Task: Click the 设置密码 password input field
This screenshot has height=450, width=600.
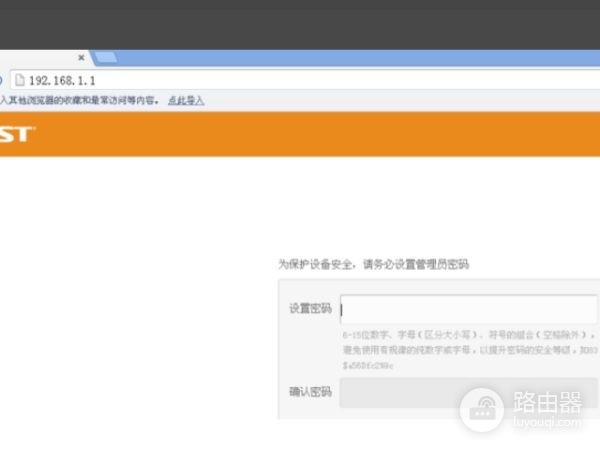Action: tap(468, 309)
